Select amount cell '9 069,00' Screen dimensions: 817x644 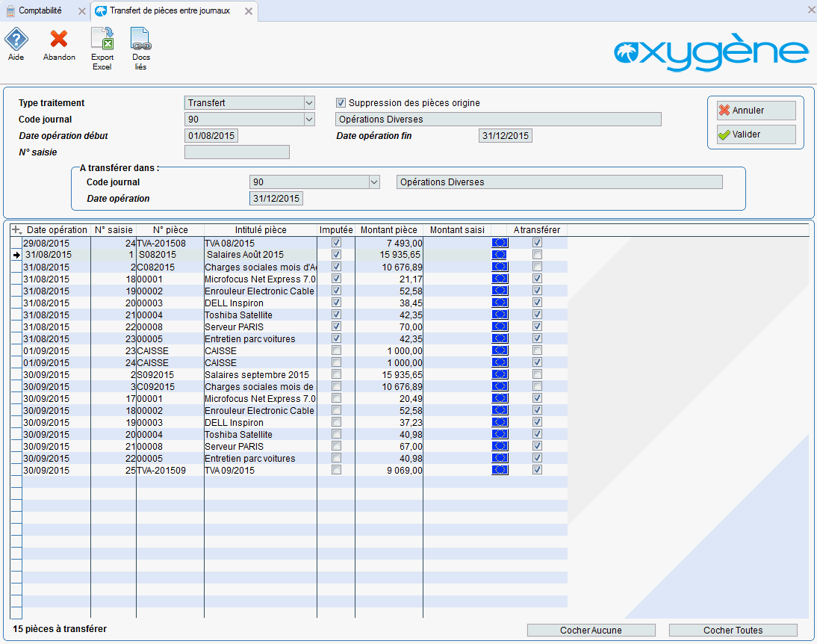(388, 471)
